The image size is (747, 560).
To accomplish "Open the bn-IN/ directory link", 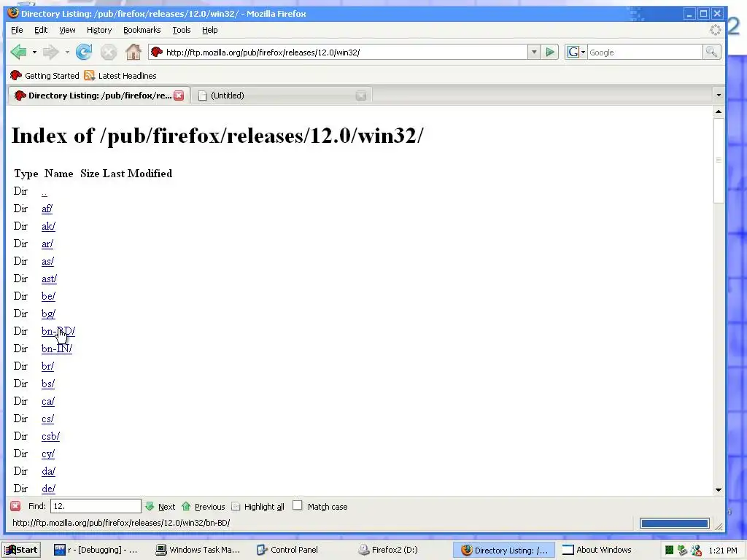I will tap(57, 349).
